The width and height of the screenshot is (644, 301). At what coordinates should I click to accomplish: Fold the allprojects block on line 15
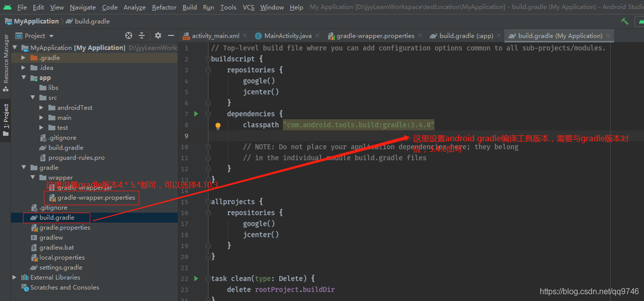pyautogui.click(x=208, y=202)
